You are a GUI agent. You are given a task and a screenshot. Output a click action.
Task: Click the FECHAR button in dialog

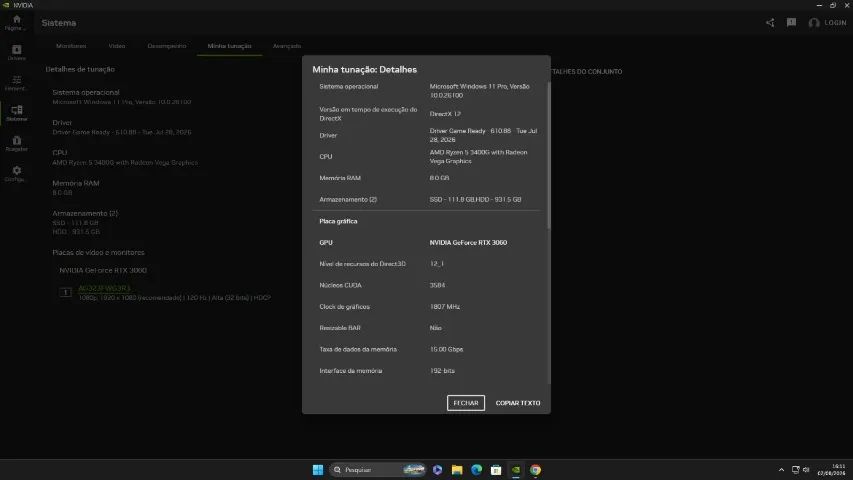click(x=466, y=403)
